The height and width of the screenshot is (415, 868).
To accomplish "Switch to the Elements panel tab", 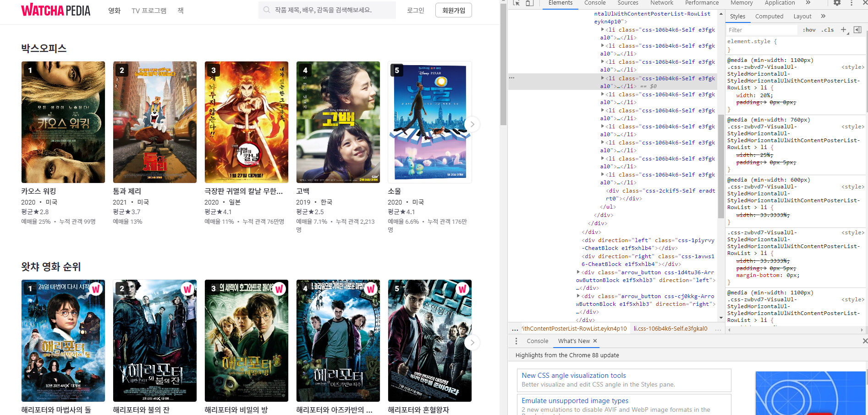I will (560, 3).
